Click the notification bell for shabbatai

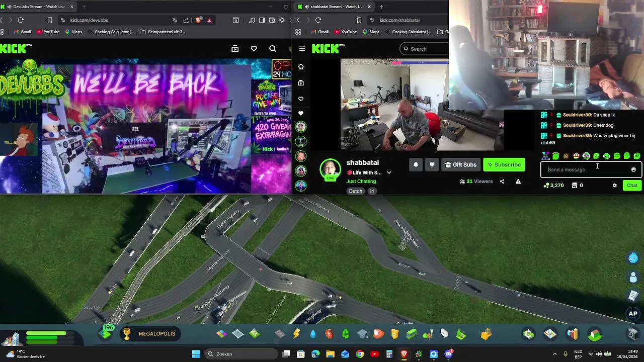[416, 165]
